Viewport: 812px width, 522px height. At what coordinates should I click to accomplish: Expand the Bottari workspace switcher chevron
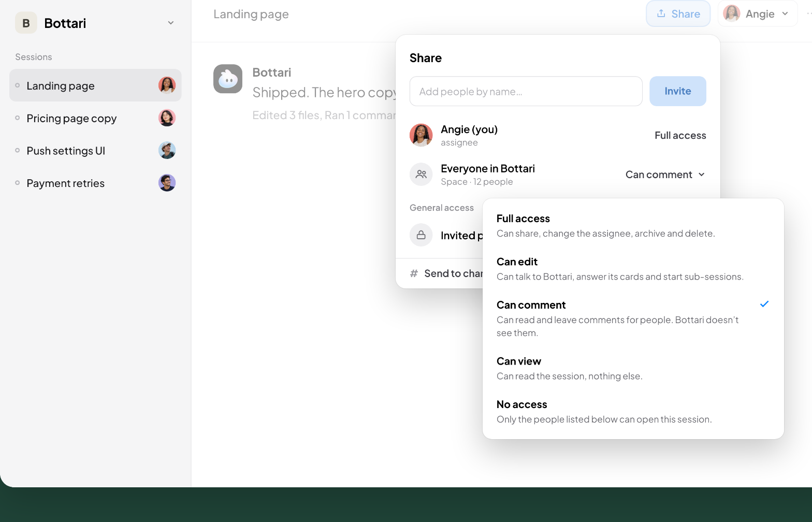(x=171, y=23)
